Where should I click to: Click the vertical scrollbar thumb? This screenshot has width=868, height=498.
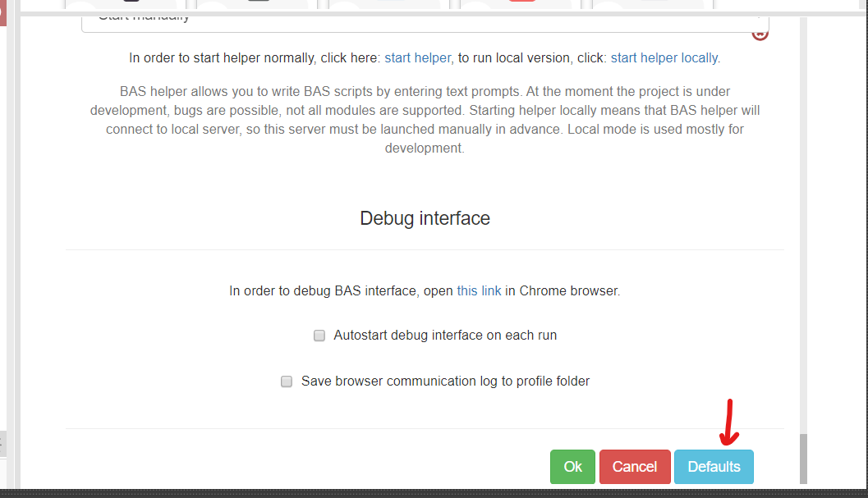click(803, 458)
